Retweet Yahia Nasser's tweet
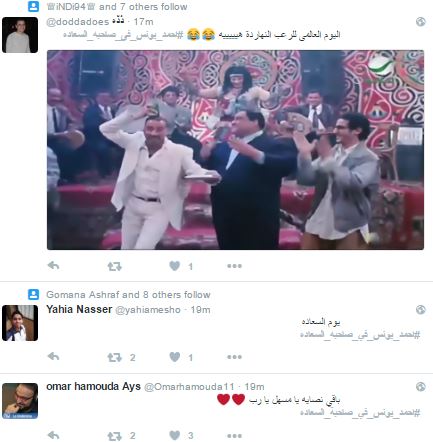This screenshot has width=433, height=442. tap(114, 357)
